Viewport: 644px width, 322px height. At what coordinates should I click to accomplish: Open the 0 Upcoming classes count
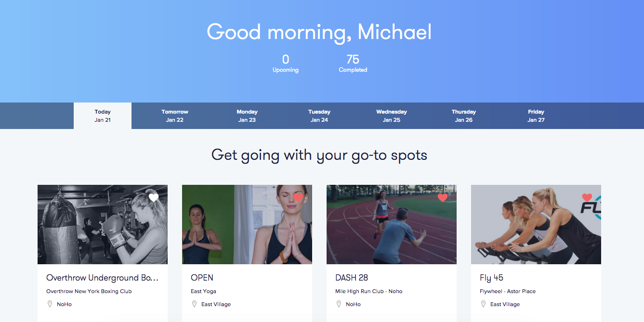point(286,64)
